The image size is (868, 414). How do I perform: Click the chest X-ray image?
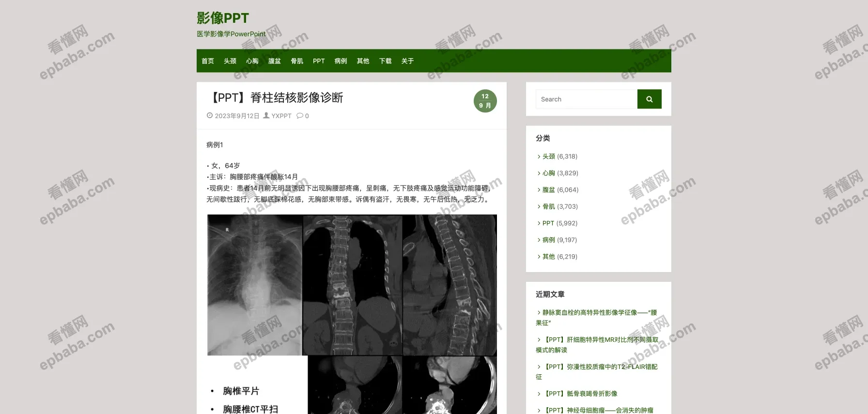pyautogui.click(x=255, y=285)
